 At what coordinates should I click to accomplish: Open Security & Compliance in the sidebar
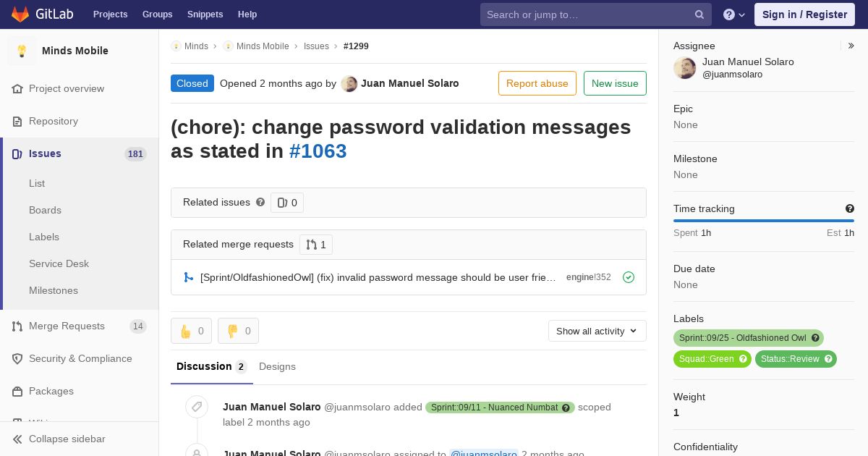coord(80,358)
